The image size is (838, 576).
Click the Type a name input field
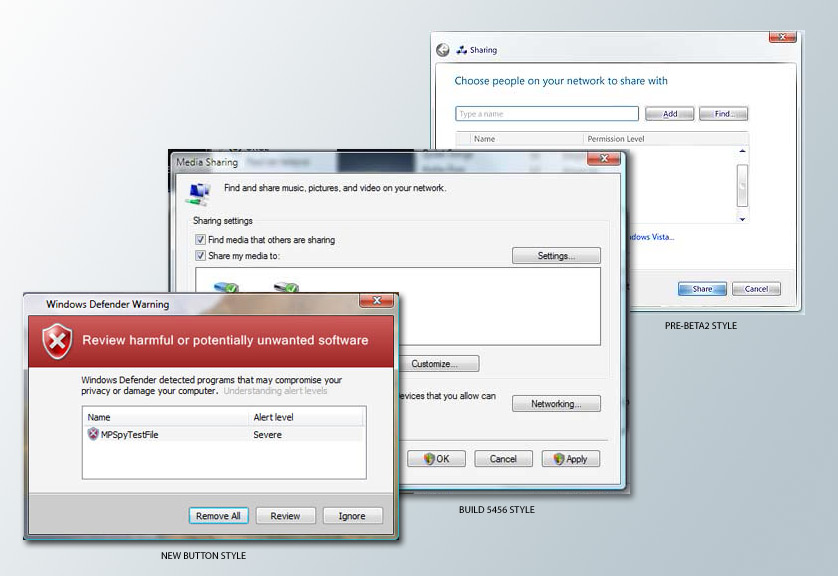click(x=546, y=113)
